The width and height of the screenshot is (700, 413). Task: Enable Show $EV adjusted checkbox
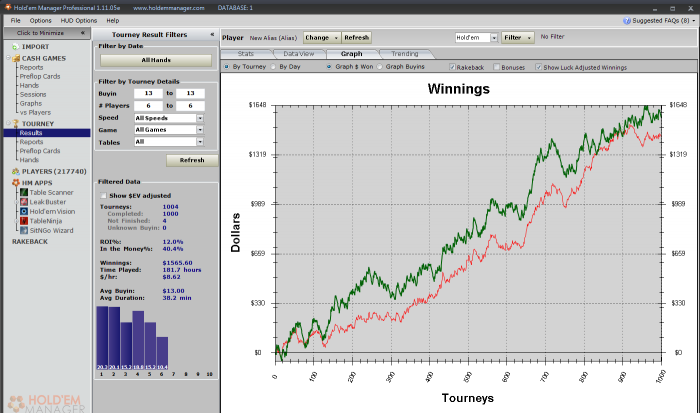pos(104,196)
